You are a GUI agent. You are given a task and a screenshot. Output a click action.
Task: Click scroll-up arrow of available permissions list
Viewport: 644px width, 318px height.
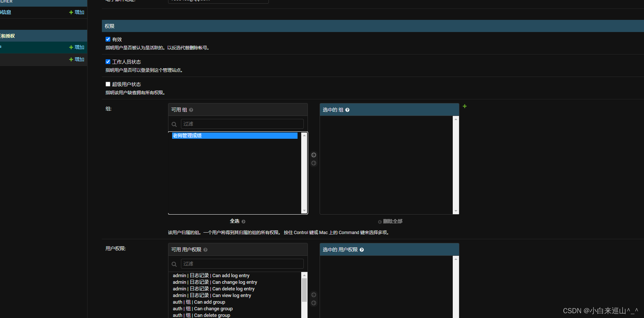[304, 275]
